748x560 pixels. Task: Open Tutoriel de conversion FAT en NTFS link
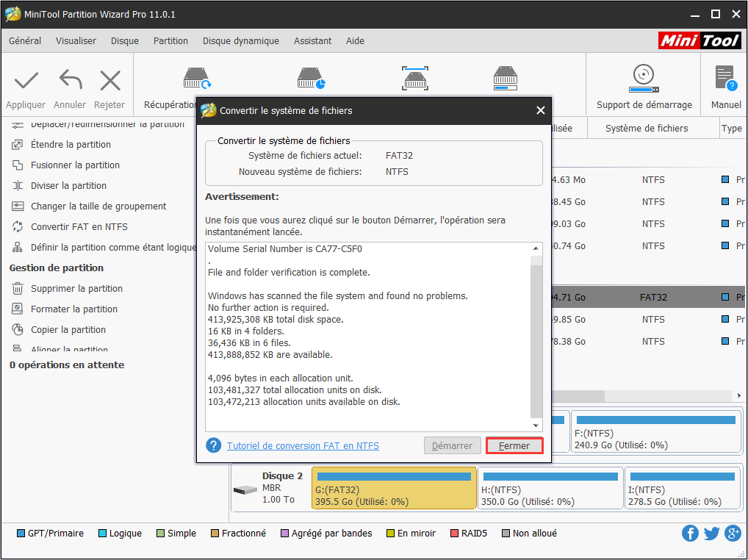pyautogui.click(x=303, y=445)
